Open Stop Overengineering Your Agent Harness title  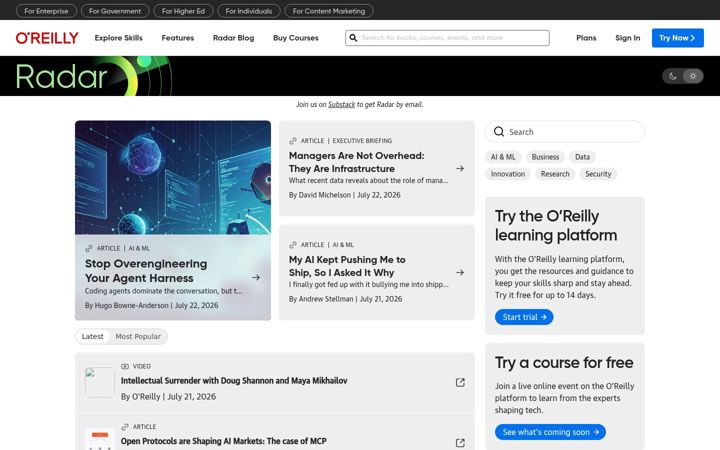[x=146, y=271]
